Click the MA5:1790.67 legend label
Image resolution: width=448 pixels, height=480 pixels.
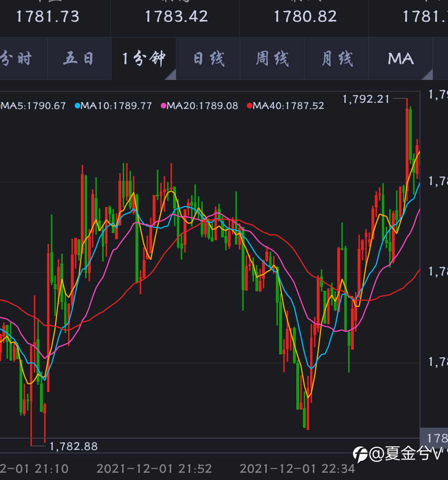tap(33, 106)
